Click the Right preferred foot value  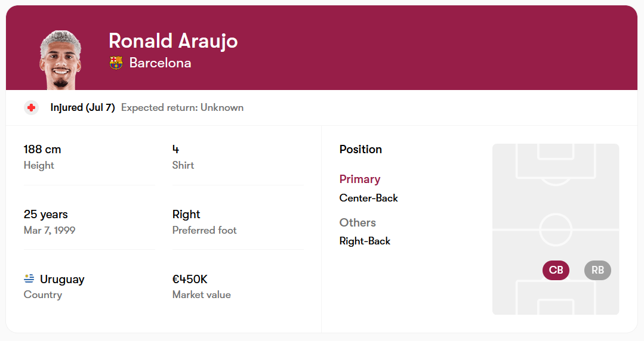click(186, 214)
